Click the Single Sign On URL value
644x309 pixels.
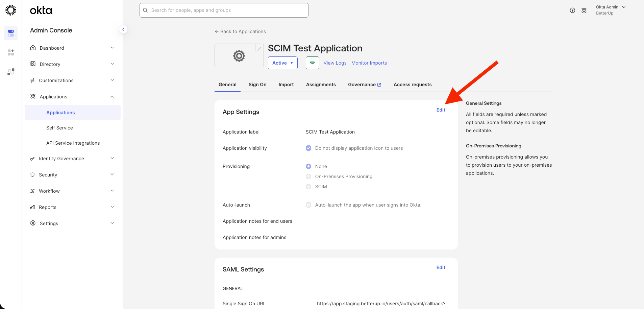point(381,304)
